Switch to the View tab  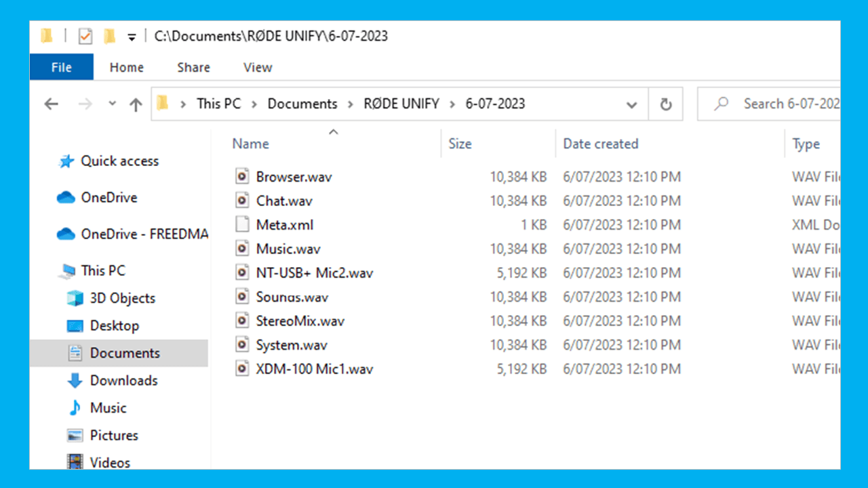pos(257,67)
